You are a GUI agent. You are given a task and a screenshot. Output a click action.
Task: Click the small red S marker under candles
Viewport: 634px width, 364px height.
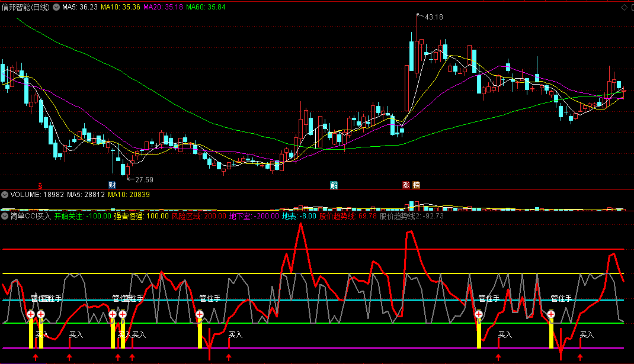pyautogui.click(x=40, y=186)
